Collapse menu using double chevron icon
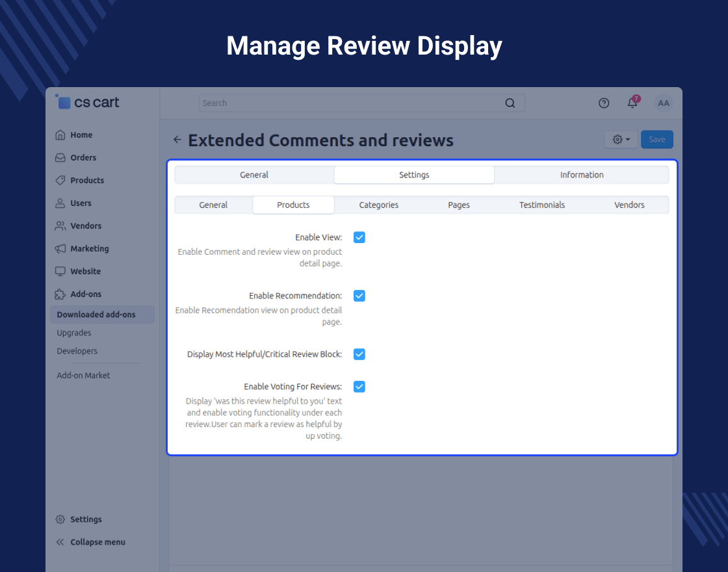The image size is (728, 572). (60, 542)
